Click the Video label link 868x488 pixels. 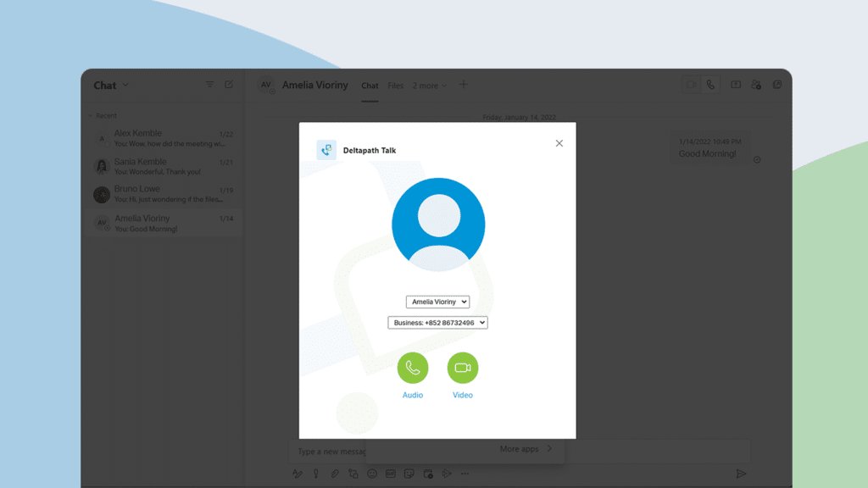(x=463, y=395)
